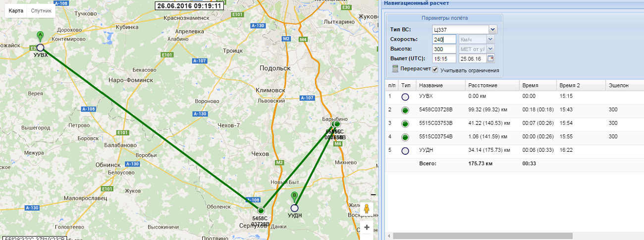This screenshot has height=240, width=644.
Task: Click the Перерасчет calculator icon
Action: click(x=395, y=69)
